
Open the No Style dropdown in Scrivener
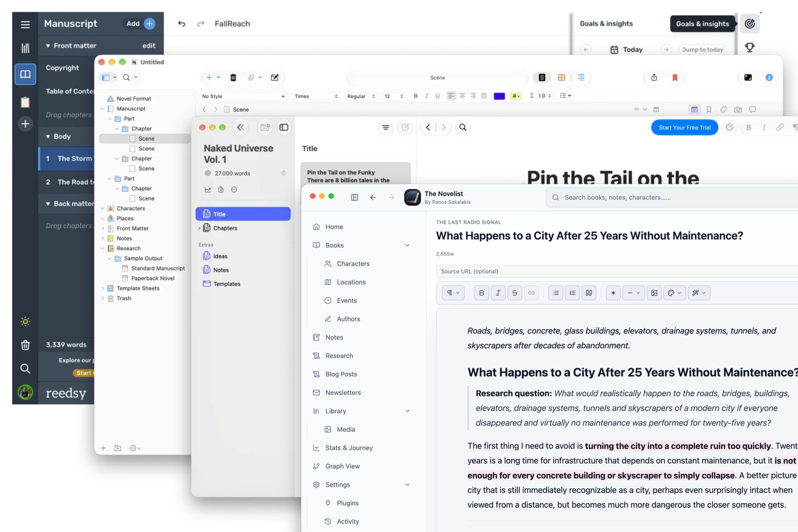[x=243, y=96]
